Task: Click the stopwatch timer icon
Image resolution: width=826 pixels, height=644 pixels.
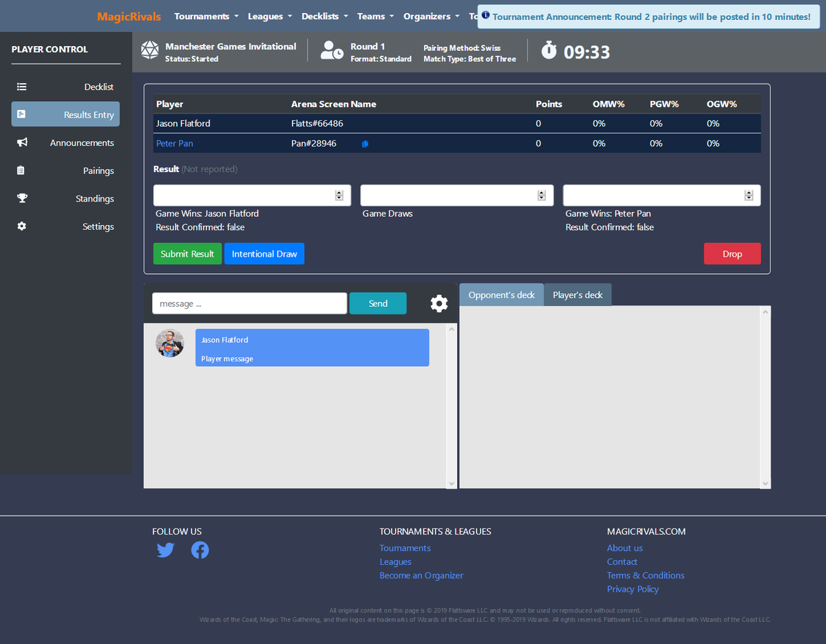Action: [549, 50]
